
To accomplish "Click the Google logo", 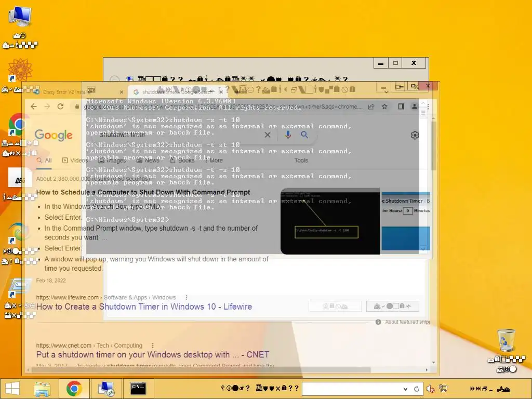I will (54, 135).
